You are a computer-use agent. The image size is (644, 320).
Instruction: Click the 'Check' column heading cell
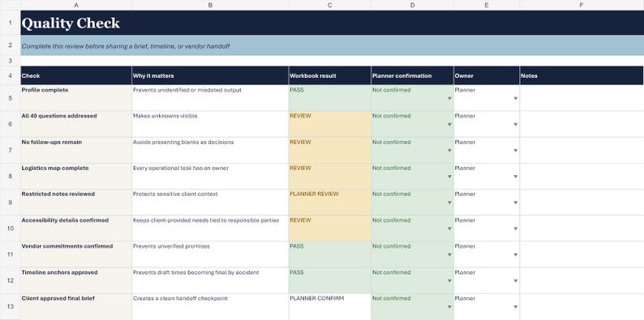coord(76,75)
